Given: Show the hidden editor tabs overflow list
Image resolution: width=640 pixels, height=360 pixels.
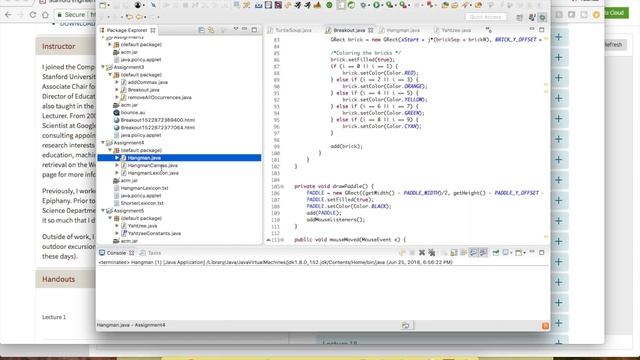Looking at the screenshot, I should pos(489,30).
